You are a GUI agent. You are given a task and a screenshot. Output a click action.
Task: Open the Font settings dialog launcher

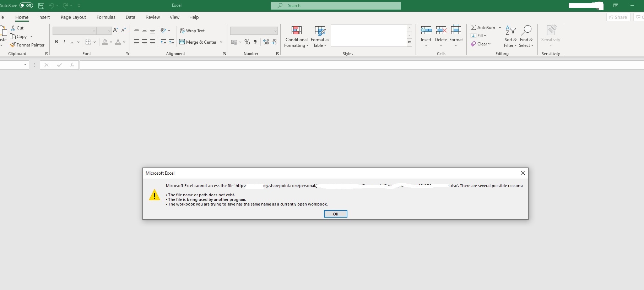tap(127, 54)
